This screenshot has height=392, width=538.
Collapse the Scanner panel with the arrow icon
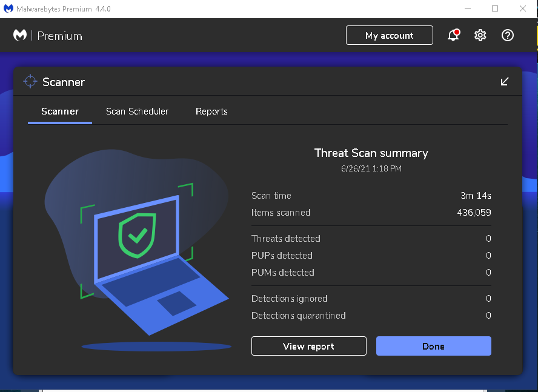coord(504,81)
